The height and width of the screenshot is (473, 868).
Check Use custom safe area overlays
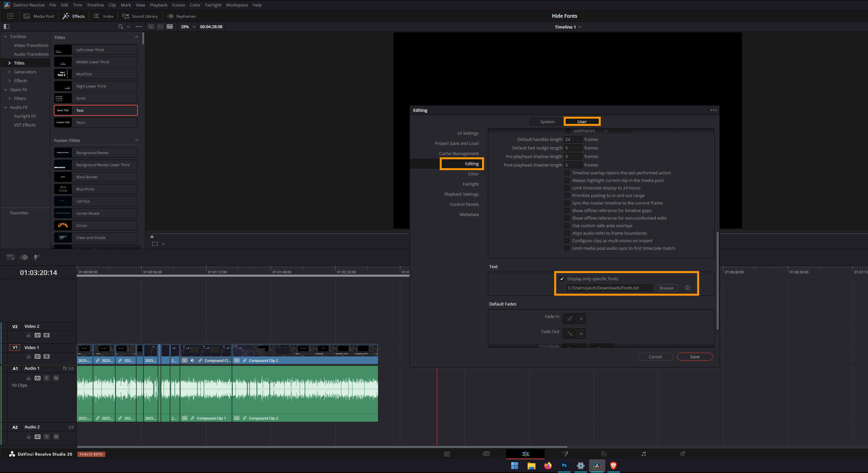(567, 226)
